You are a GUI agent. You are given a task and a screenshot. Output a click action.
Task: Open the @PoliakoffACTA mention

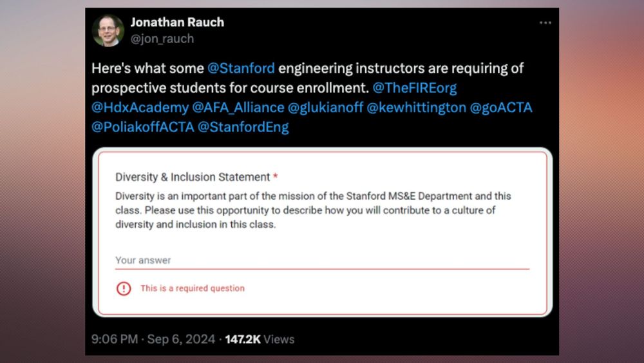point(143,127)
